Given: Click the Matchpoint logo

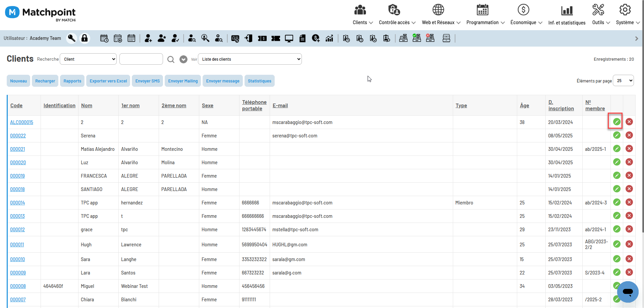Looking at the screenshot, I should tap(41, 13).
